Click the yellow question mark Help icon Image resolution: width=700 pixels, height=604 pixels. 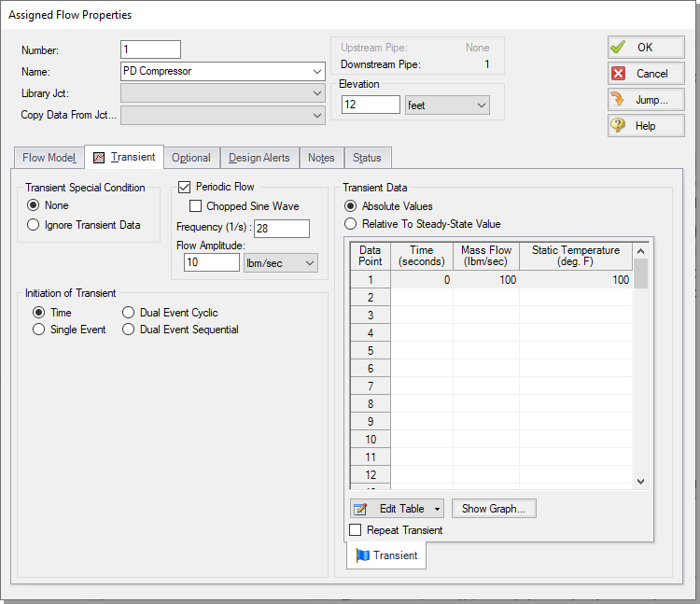[x=618, y=125]
